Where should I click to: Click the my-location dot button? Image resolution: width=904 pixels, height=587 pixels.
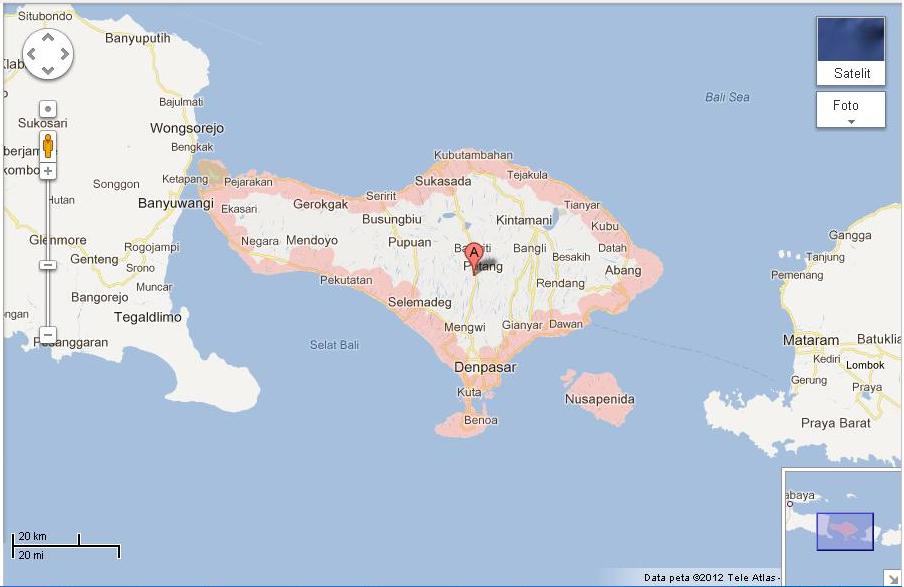coord(48,109)
